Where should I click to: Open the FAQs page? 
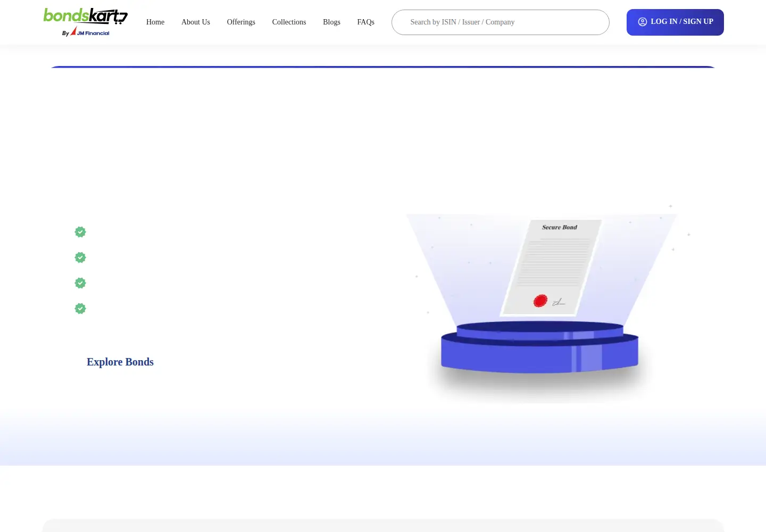point(366,22)
